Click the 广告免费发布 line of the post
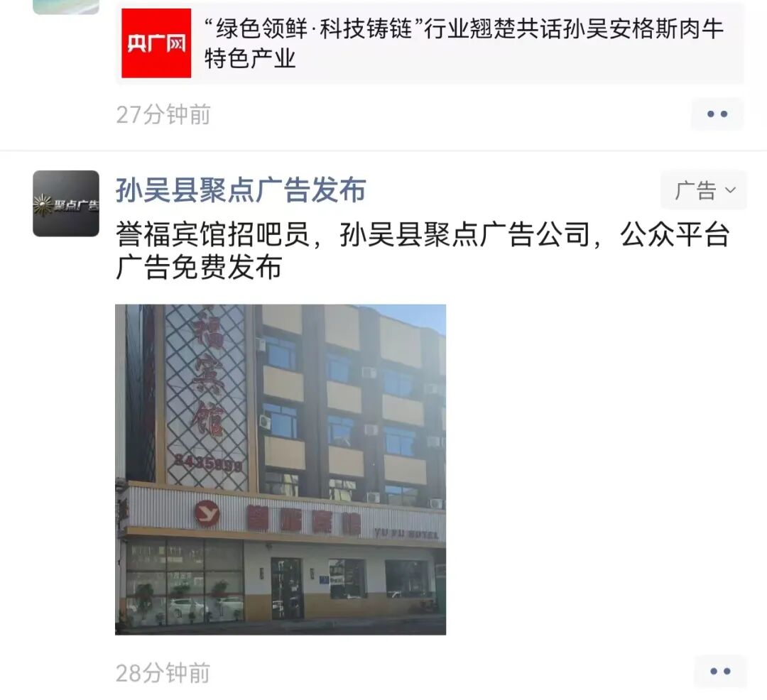The image size is (767, 700). tap(199, 267)
